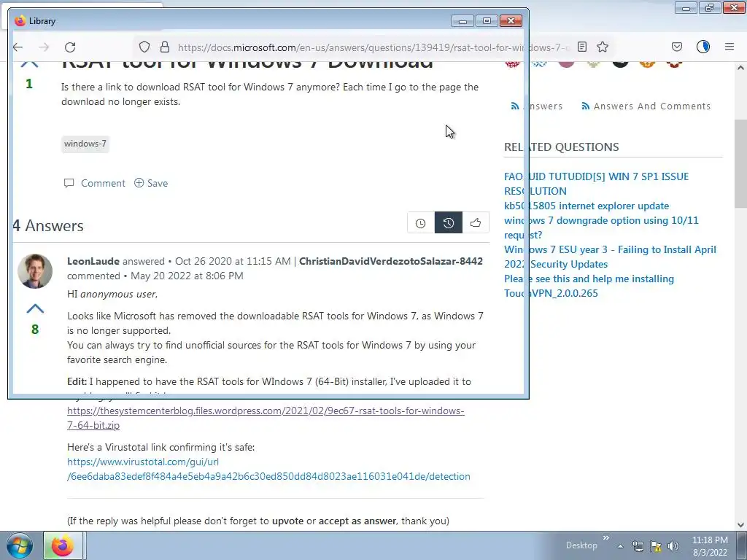The image size is (747, 560).
Task: Open the tracking protection shield icon
Action: point(144,47)
